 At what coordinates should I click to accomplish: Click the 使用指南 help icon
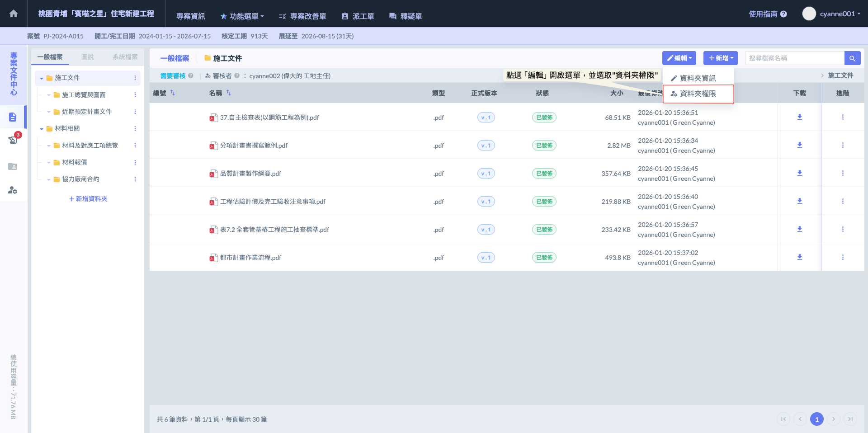click(783, 14)
